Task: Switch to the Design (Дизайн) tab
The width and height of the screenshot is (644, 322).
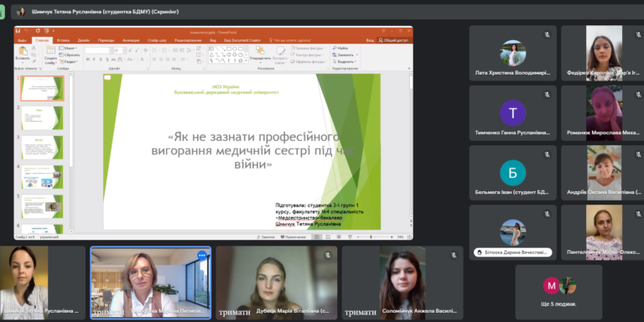Action: coord(83,40)
